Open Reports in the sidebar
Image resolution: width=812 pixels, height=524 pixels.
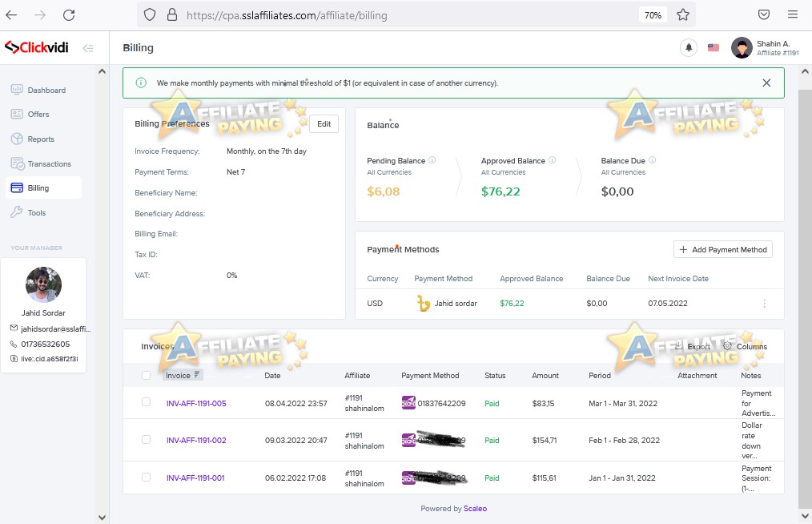pyautogui.click(x=44, y=139)
